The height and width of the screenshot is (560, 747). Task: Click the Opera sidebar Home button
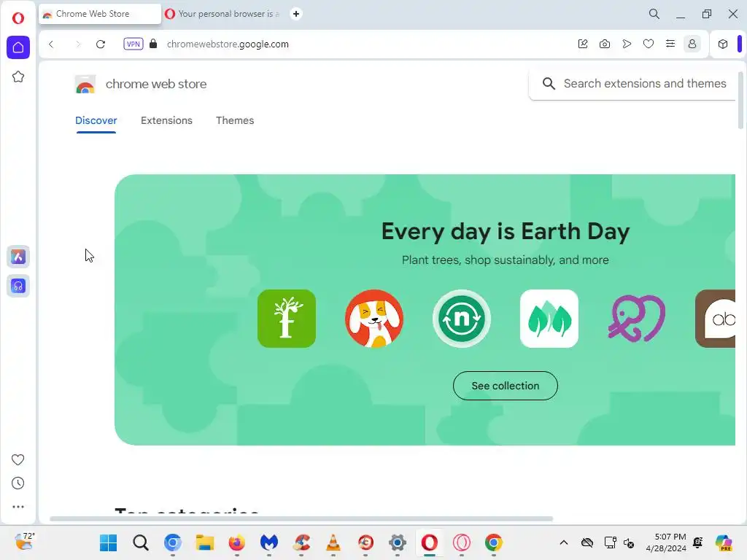18,47
